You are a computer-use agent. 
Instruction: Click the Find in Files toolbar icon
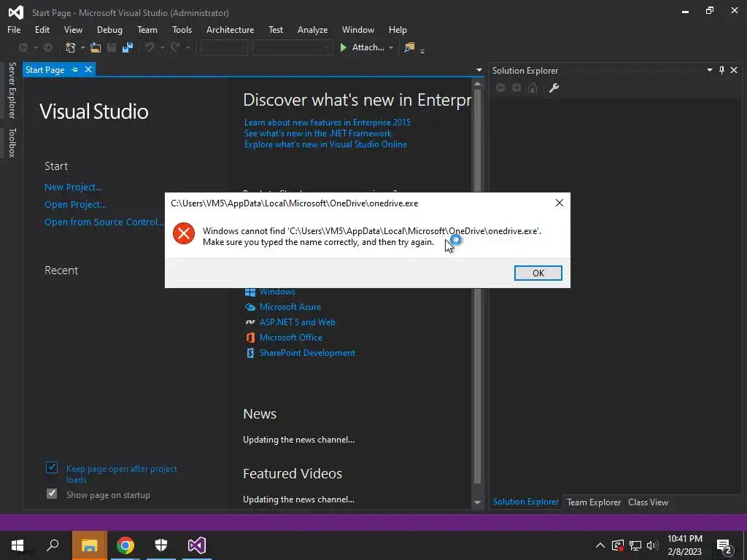point(409,47)
